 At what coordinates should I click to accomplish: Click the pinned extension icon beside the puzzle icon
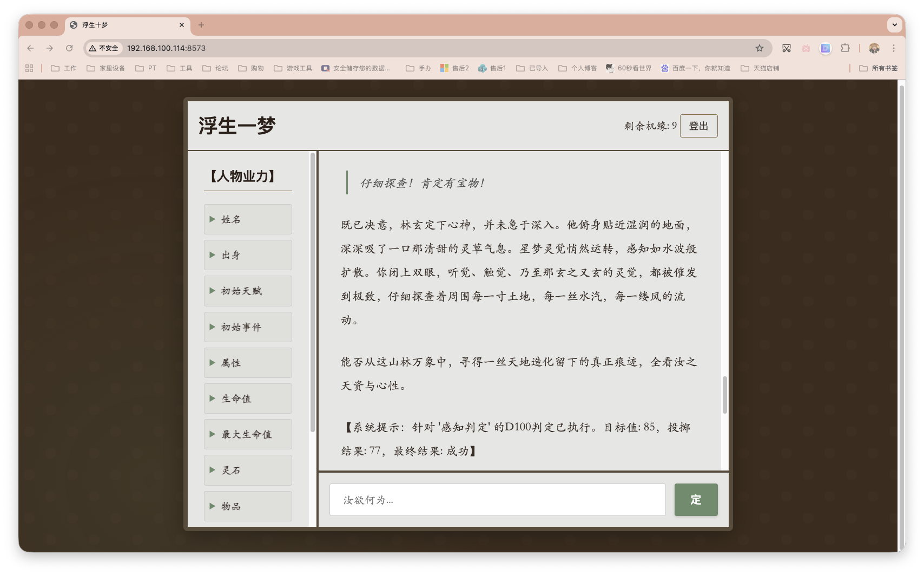(x=825, y=48)
